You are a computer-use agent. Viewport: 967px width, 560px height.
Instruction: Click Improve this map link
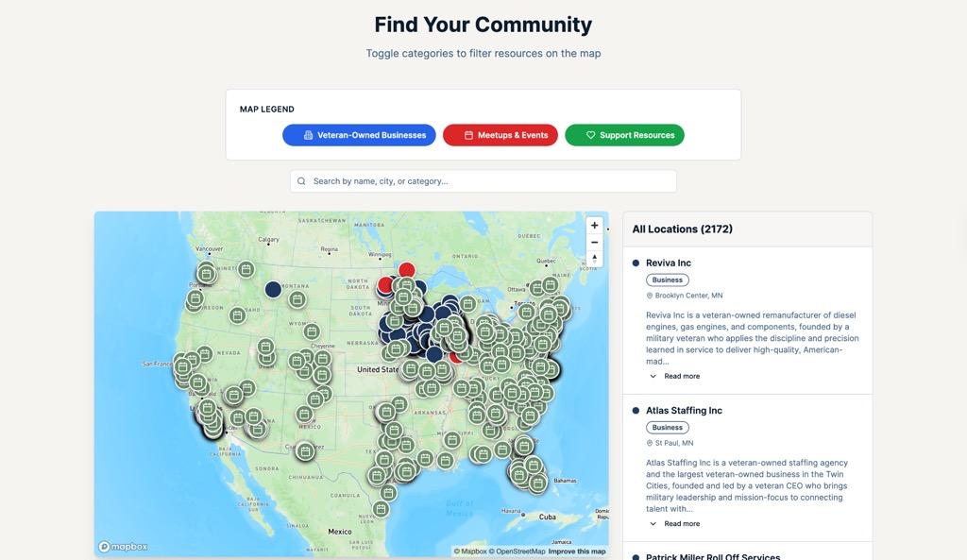click(x=577, y=552)
